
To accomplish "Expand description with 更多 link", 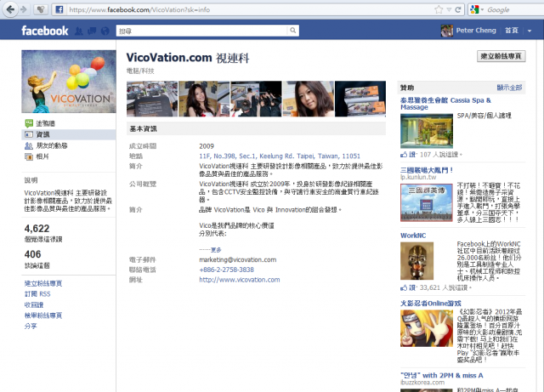I will click(216, 250).
